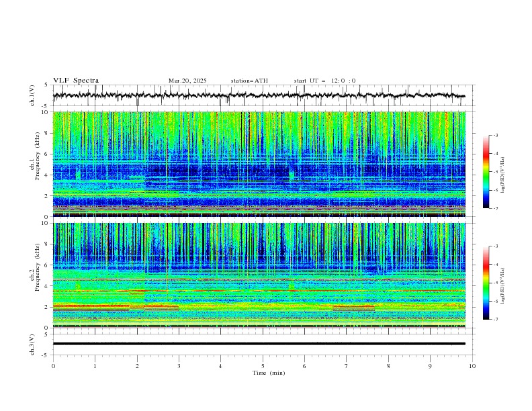Click the 'ch.3(V)' axis label

tap(32, 345)
